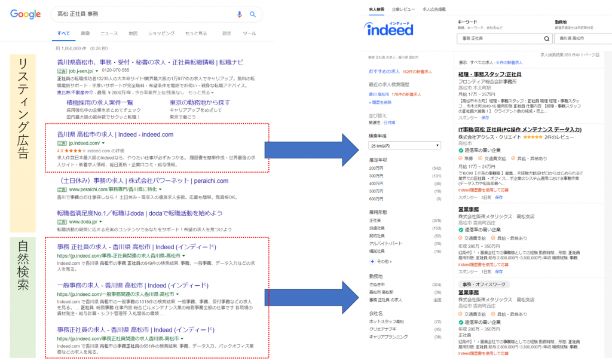Screen dimensions: 612x364
Task: Click 保存 next to 1日前
Action: click(x=499, y=272)
